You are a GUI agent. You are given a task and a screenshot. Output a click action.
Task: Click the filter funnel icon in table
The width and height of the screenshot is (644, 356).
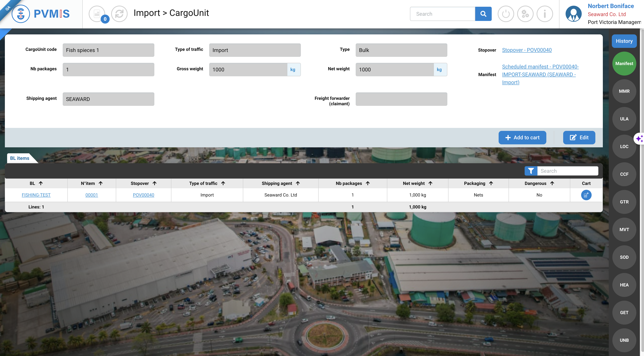click(x=531, y=171)
